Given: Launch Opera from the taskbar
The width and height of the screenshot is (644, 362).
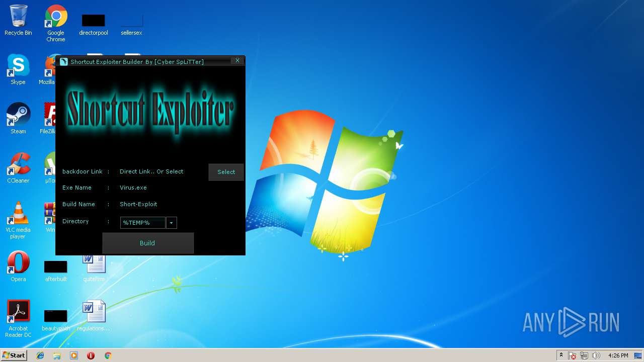Looking at the screenshot, I should pyautogui.click(x=91, y=355).
